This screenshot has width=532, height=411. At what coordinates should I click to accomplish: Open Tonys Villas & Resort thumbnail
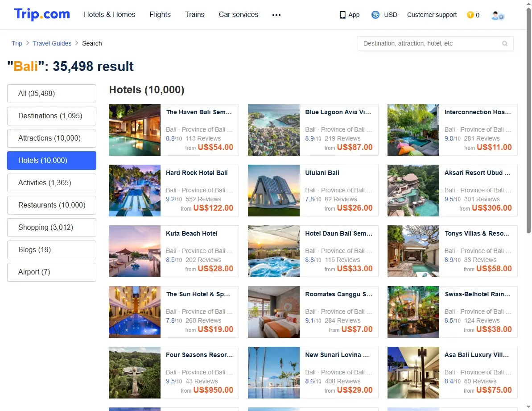413,252
